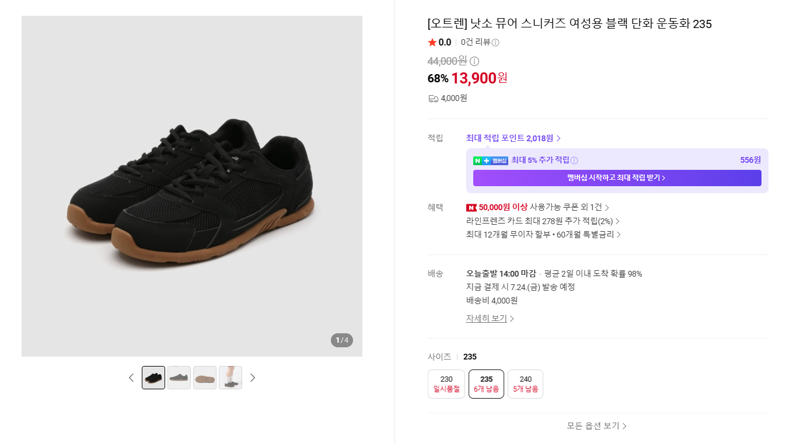Open 최대 12개월 무이자 할부 link
800x443 pixels.
543,235
